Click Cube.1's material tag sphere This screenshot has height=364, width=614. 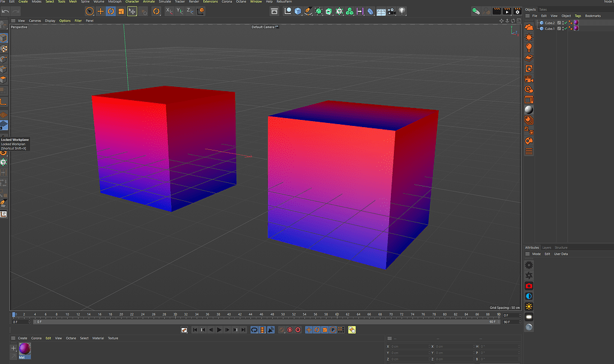pyautogui.click(x=576, y=28)
